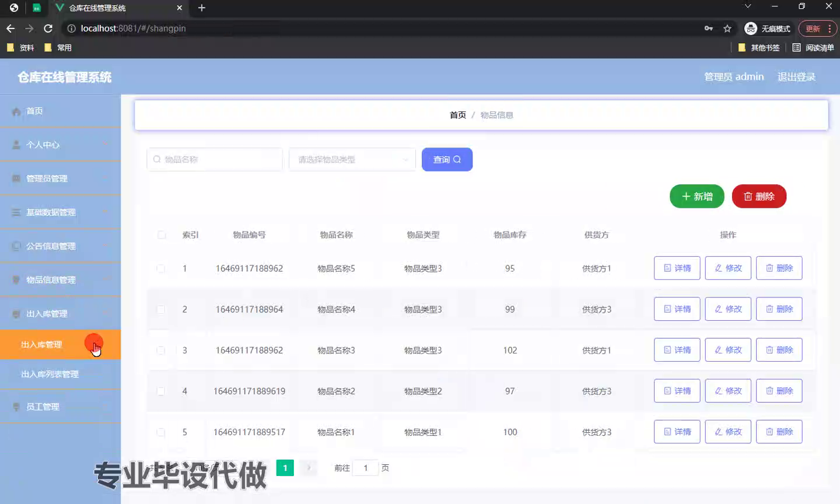
Task: Click item code 164691171889517
Action: pos(249,432)
